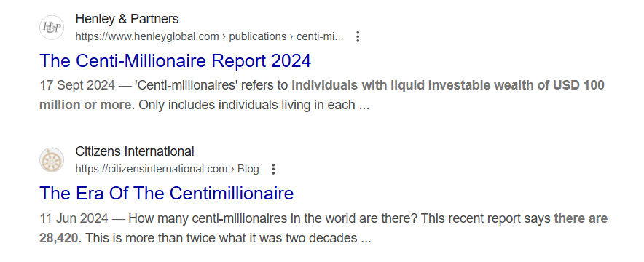This screenshot has height=262, width=644.
Task: Click the 17 Sept 2024 date text
Action: point(77,85)
